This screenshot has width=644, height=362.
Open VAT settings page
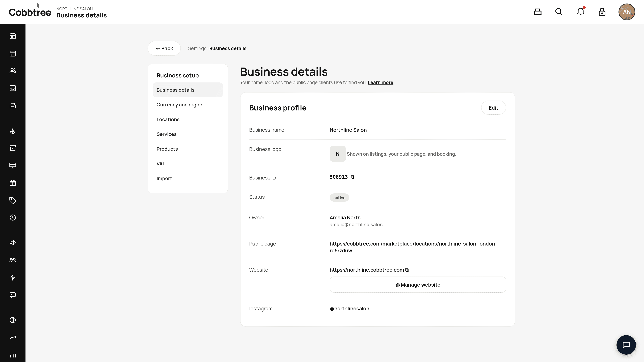[188, 164]
